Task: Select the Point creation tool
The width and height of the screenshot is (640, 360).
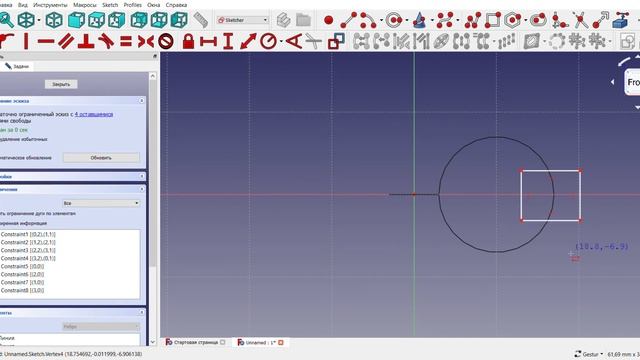Action: [329, 20]
